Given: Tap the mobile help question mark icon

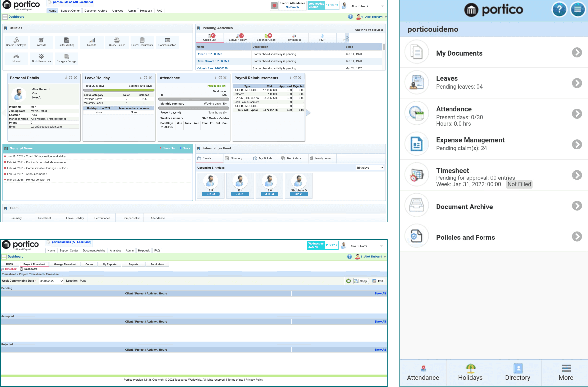Looking at the screenshot, I should 559,10.
